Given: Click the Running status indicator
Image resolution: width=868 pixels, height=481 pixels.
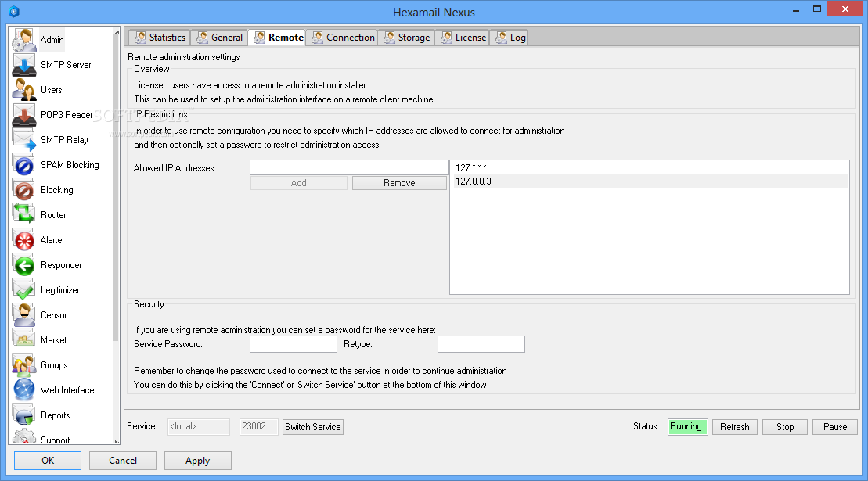Looking at the screenshot, I should [x=687, y=427].
